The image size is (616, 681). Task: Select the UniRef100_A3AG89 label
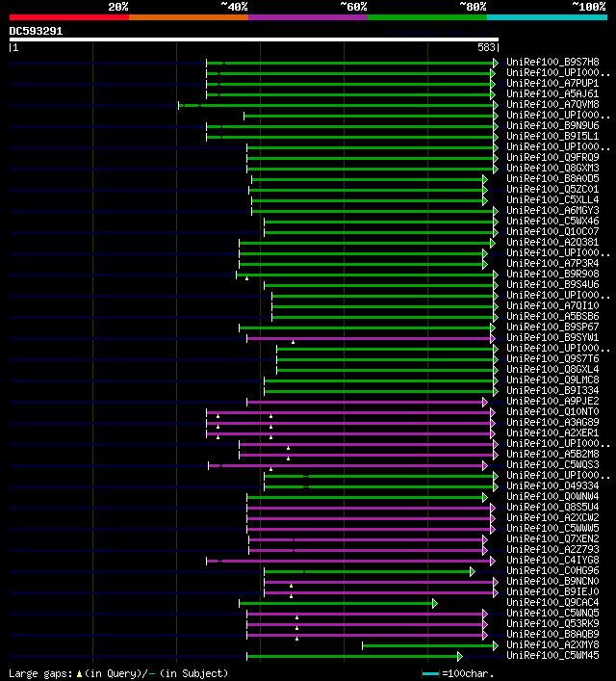(x=552, y=422)
